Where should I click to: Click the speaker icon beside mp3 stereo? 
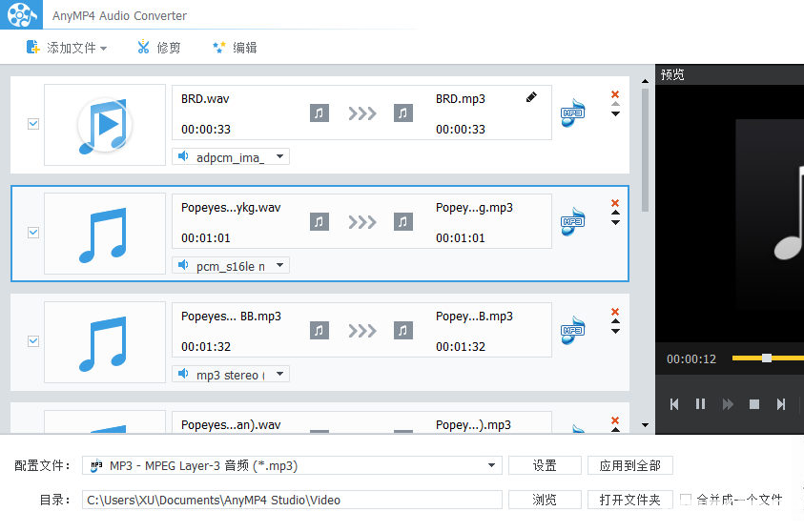(183, 373)
